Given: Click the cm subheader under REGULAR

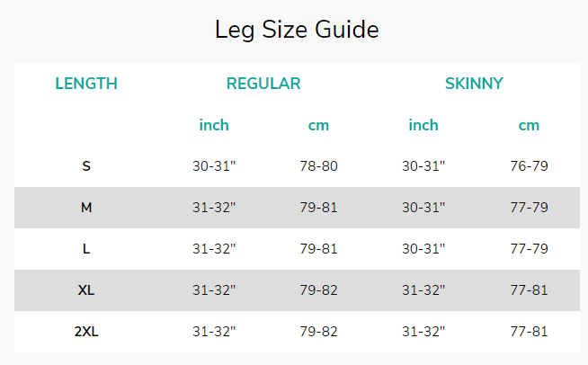Looking at the screenshot, I should click(x=318, y=125).
